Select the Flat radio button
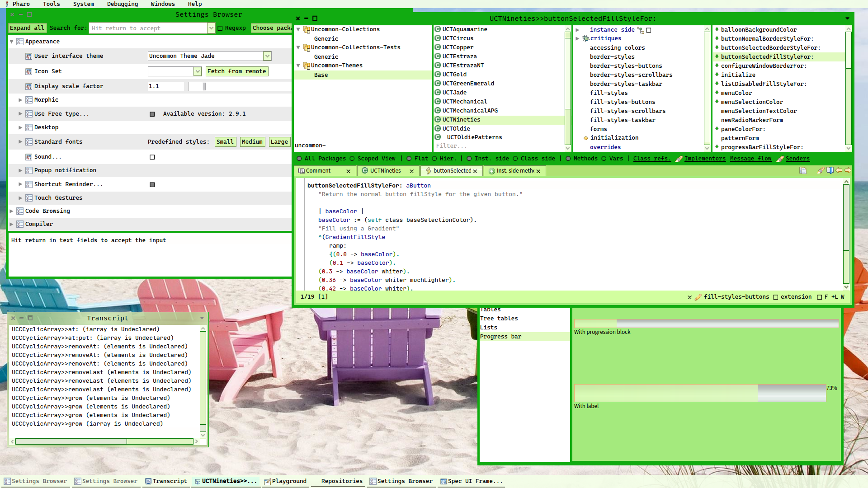868x488 pixels. [x=409, y=159]
